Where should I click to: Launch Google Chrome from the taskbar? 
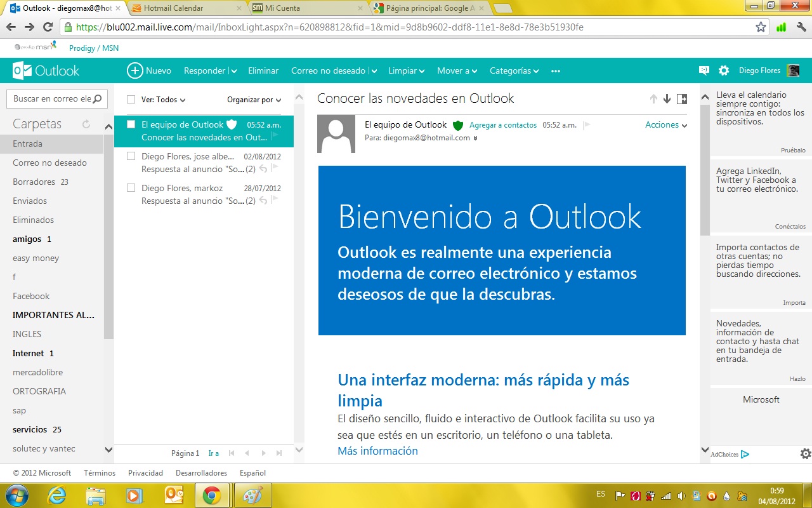tap(211, 495)
